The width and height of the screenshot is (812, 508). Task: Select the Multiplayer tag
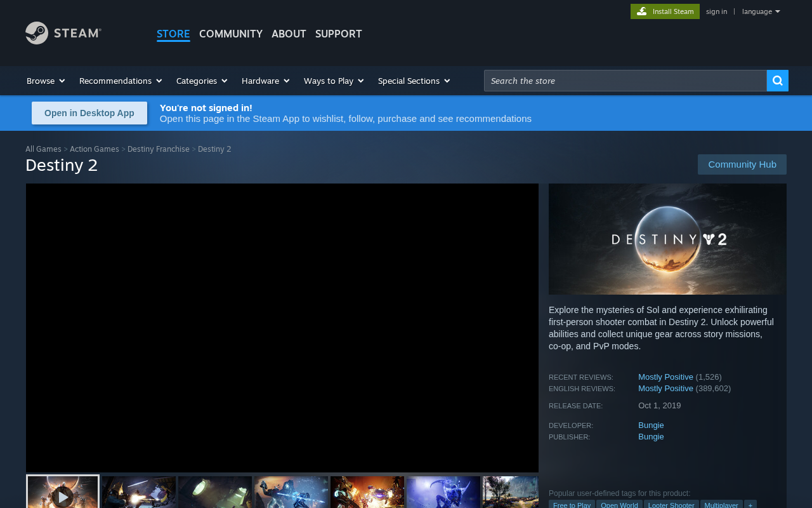pos(721,504)
